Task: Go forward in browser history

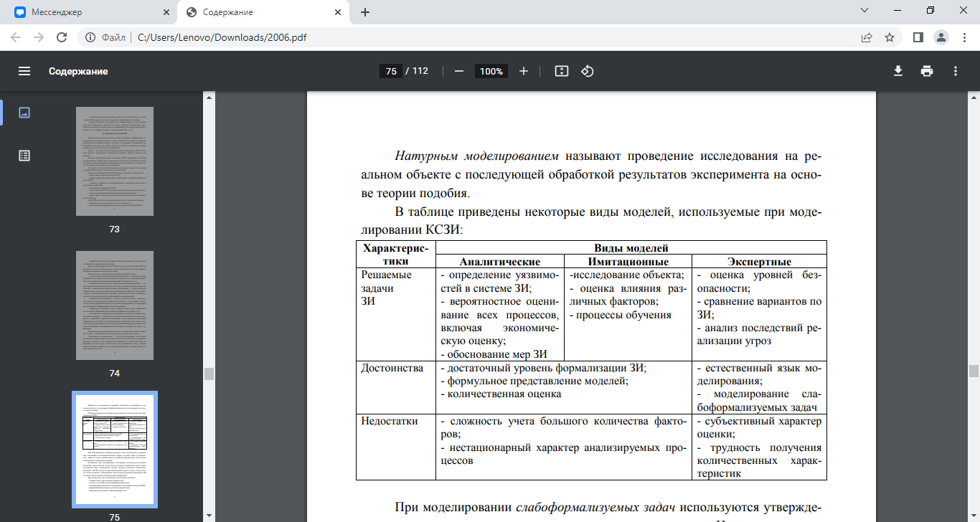Action: [x=39, y=37]
